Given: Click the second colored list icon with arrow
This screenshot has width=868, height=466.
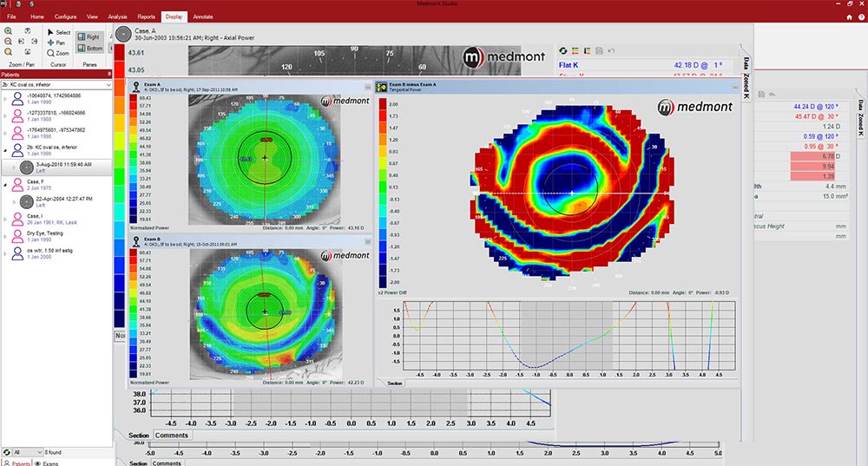Looking at the screenshot, I should coord(588,51).
